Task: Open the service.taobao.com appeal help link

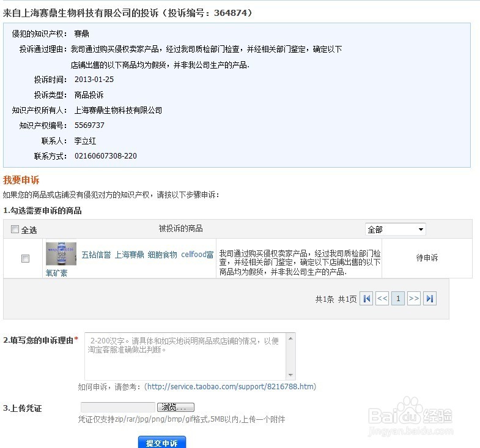Action: 230,387
